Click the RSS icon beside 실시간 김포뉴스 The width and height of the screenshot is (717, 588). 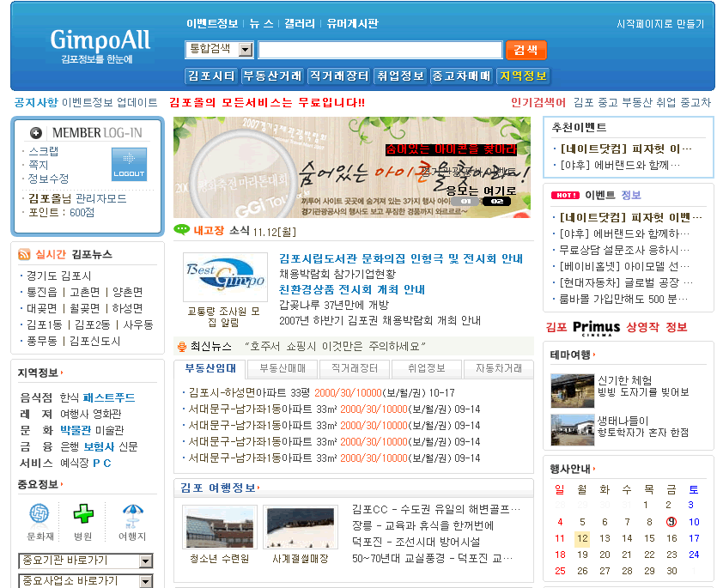24,254
